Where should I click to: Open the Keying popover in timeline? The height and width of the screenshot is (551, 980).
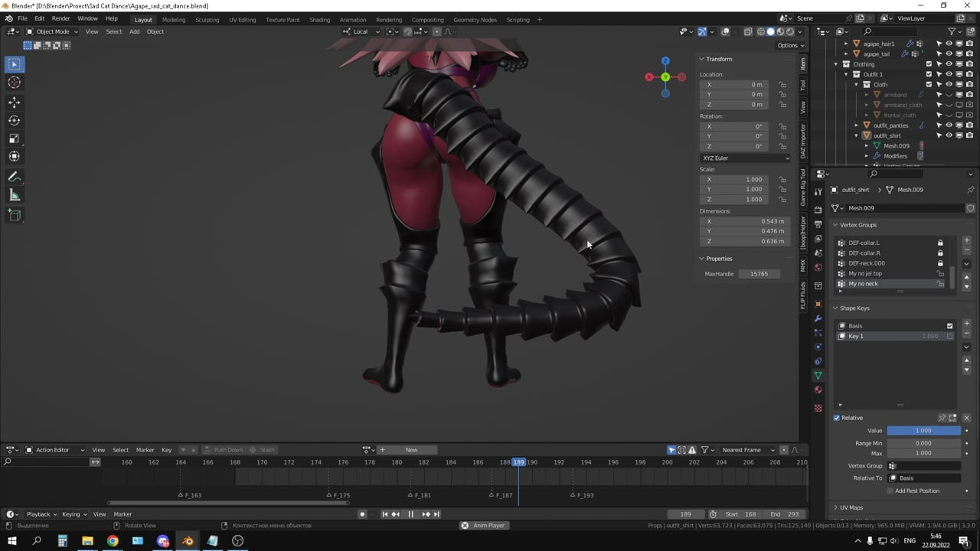pyautogui.click(x=73, y=514)
